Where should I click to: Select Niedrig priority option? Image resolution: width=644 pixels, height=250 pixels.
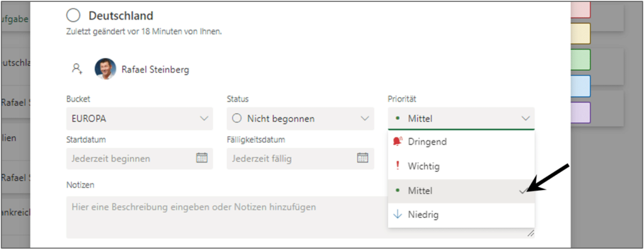click(461, 215)
